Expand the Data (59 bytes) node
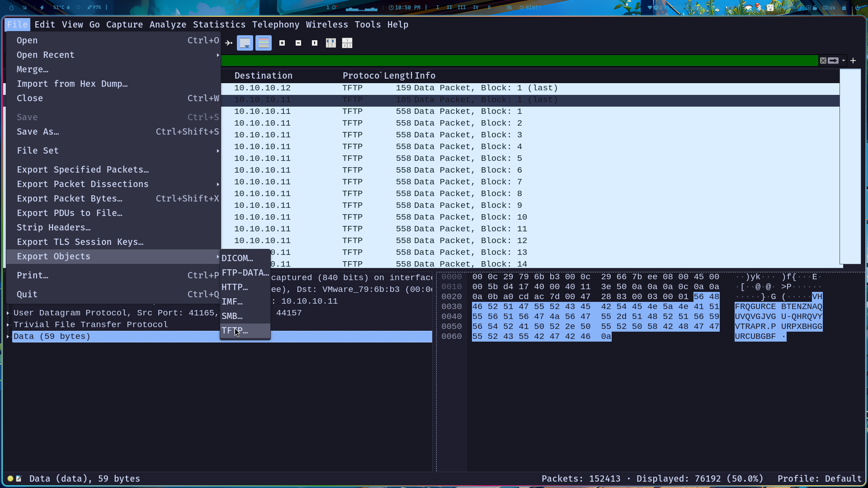Screen dimensions: 868x488 pos(8,336)
